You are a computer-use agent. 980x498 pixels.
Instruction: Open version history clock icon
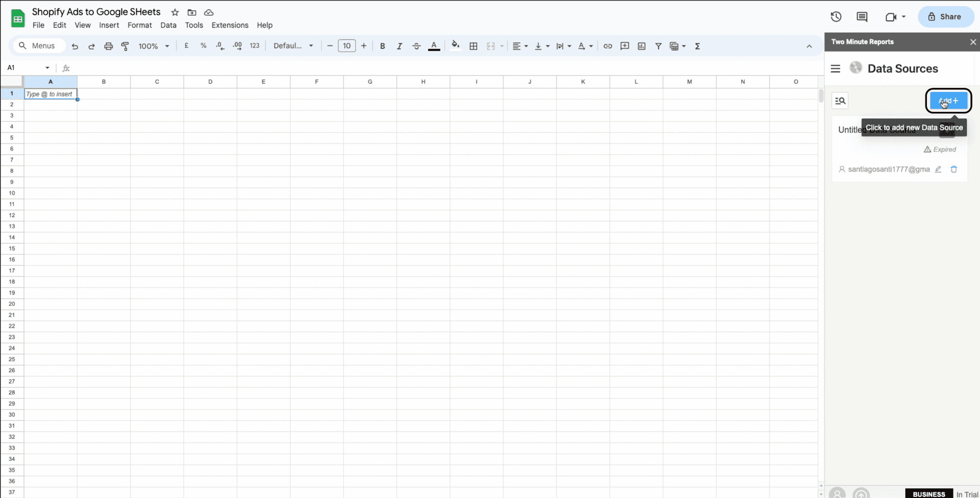(x=836, y=17)
